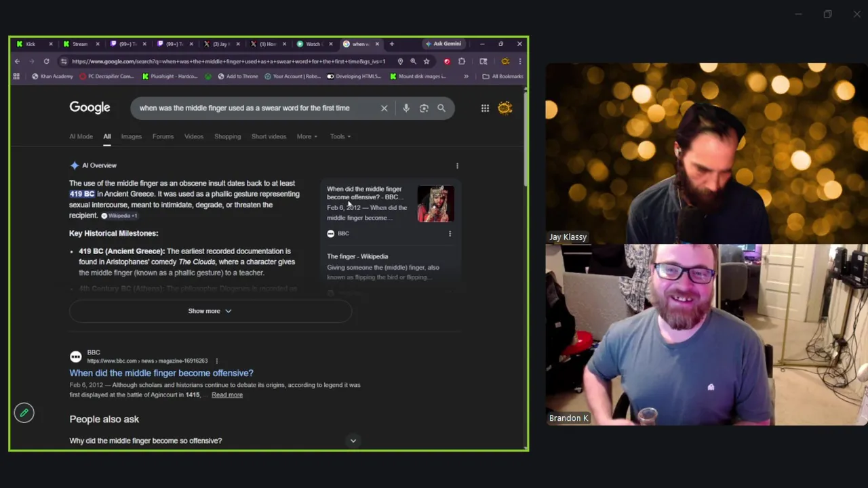Select the Shopping search tab
The image size is (868, 488).
(x=227, y=136)
